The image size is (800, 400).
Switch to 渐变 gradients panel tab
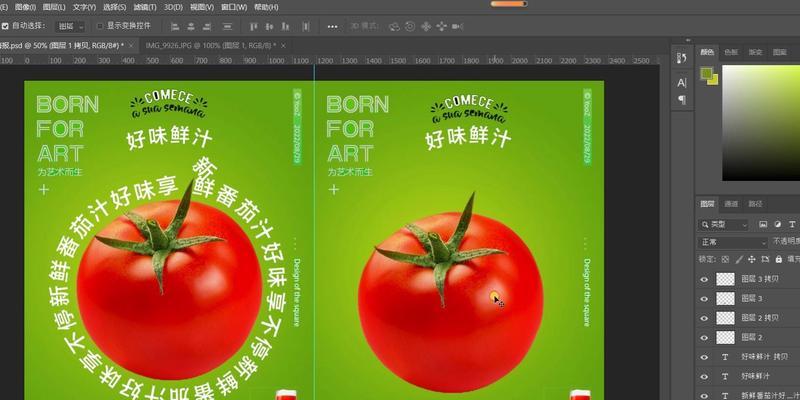755,52
